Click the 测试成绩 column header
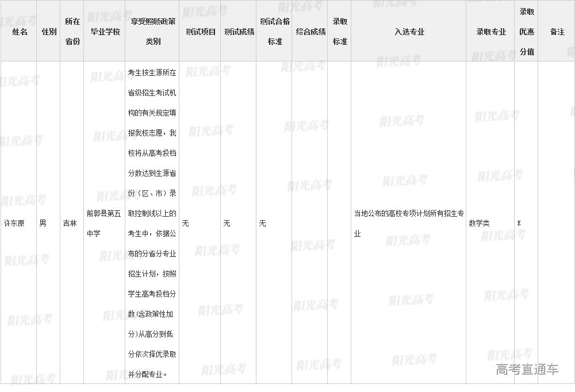575x392 pixels. [x=239, y=32]
